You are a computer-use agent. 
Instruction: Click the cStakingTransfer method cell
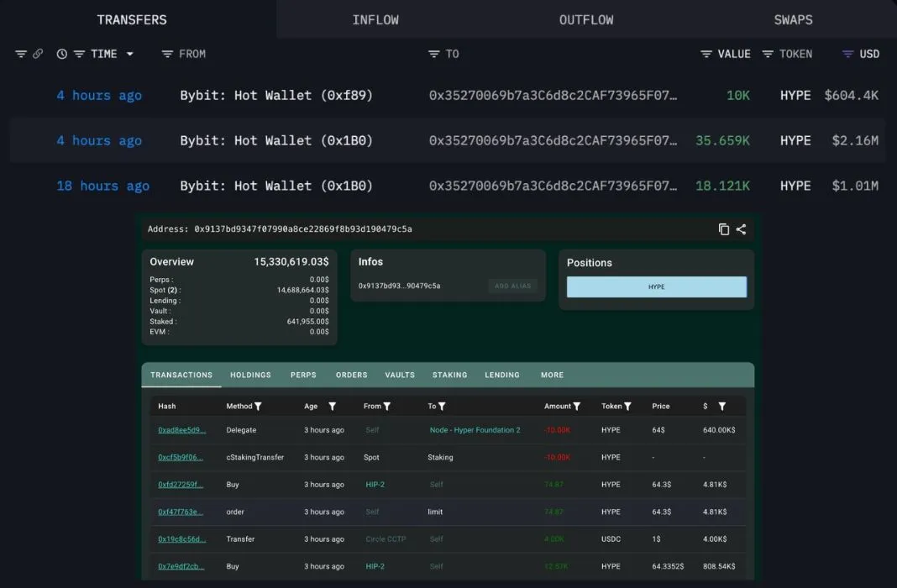(x=254, y=458)
